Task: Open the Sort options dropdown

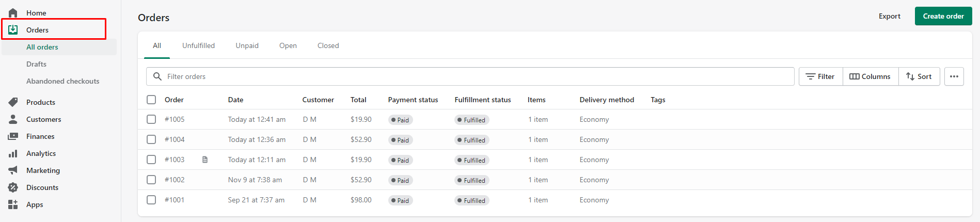Action: click(919, 76)
